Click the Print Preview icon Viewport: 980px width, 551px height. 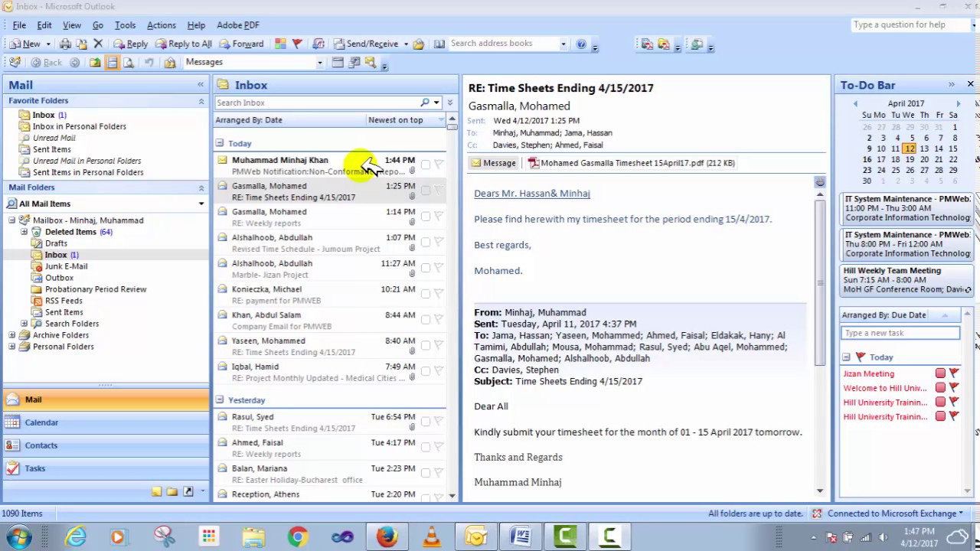(x=129, y=63)
